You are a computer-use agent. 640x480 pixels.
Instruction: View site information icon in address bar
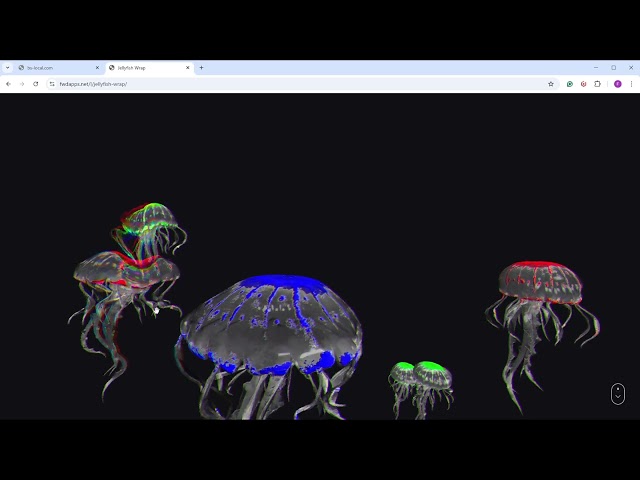pyautogui.click(x=52, y=84)
